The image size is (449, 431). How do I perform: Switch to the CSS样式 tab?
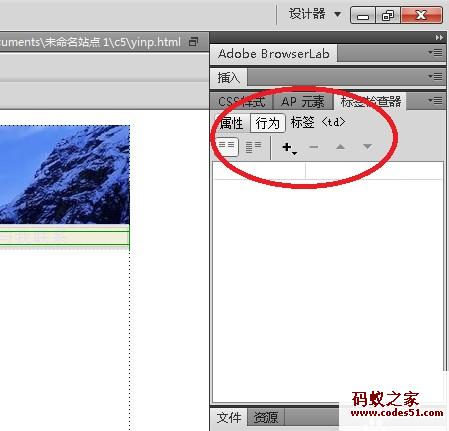click(x=242, y=102)
